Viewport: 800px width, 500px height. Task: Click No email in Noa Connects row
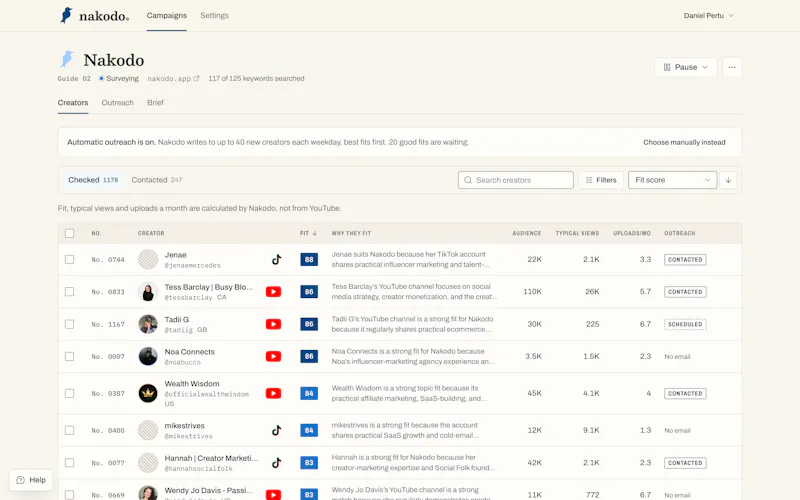coord(677,357)
